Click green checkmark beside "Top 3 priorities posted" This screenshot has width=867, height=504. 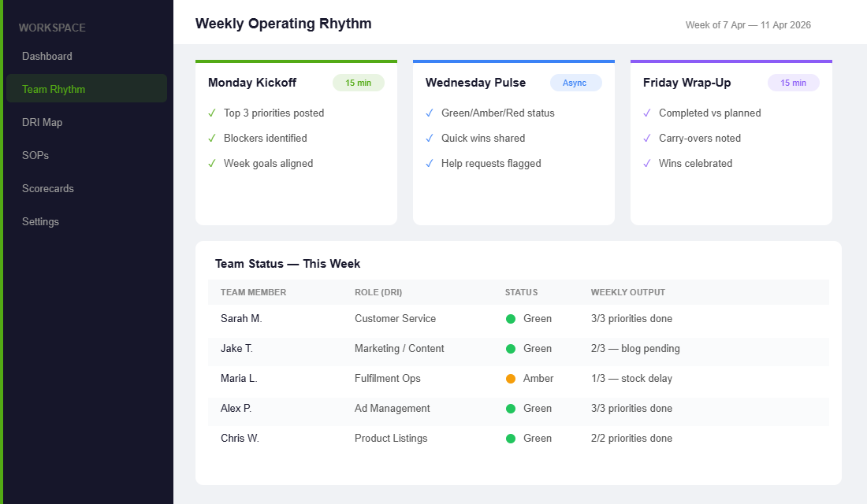[x=211, y=113]
